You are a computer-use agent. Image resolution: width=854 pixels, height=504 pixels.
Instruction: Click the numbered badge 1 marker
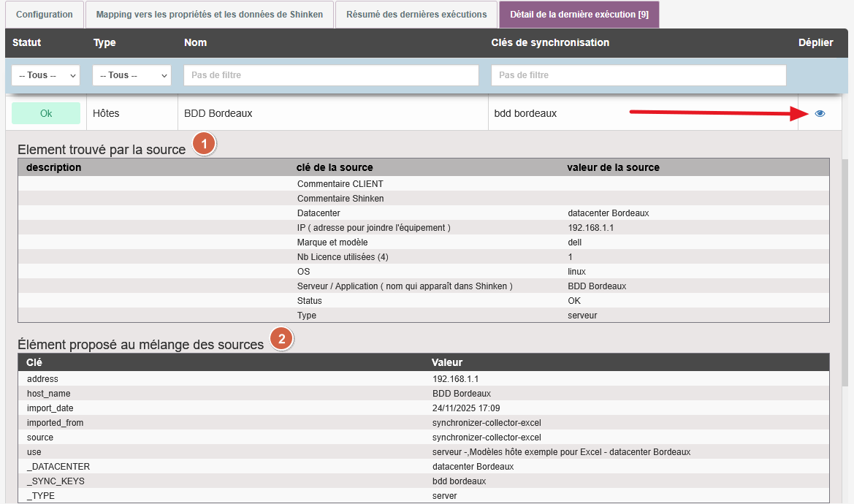pos(205,145)
